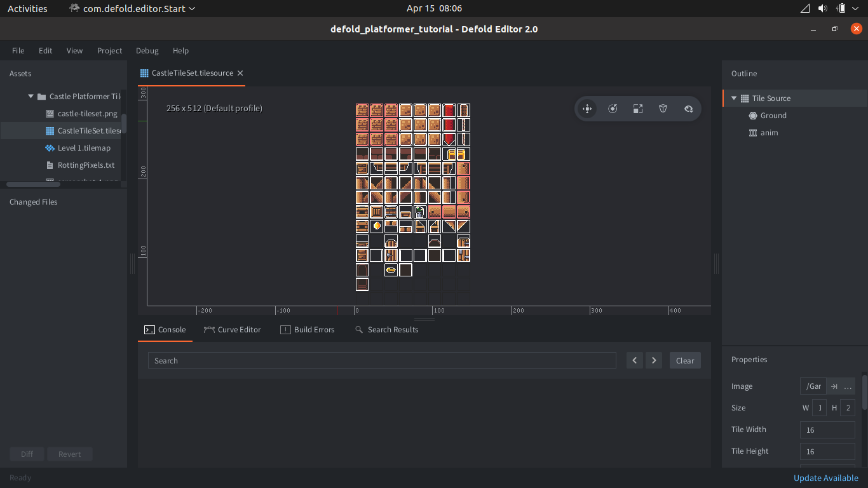This screenshot has height=488, width=868.
Task: Switch to the Search Results tab
Action: coord(386,330)
